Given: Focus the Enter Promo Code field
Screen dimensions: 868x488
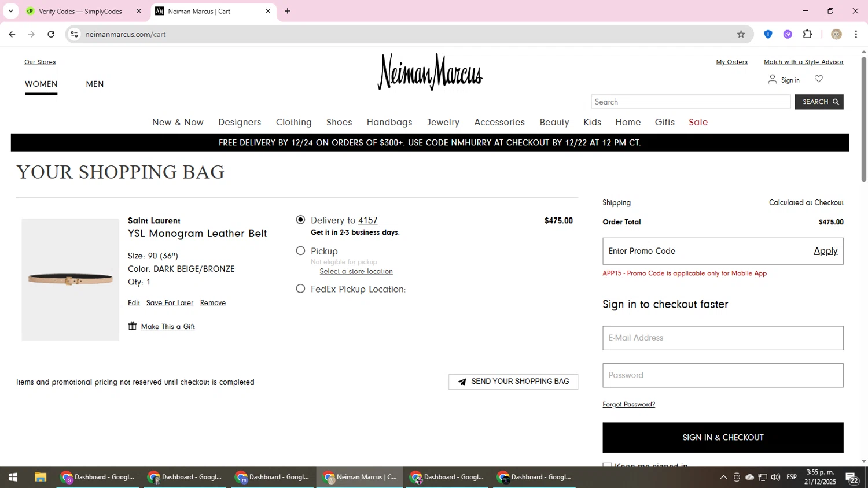Looking at the screenshot, I should click(x=706, y=251).
